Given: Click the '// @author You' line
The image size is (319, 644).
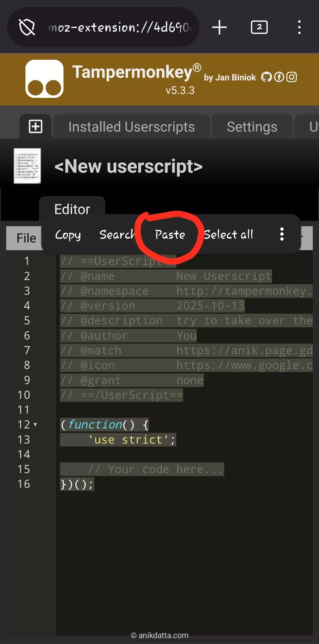Looking at the screenshot, I should [x=128, y=336].
